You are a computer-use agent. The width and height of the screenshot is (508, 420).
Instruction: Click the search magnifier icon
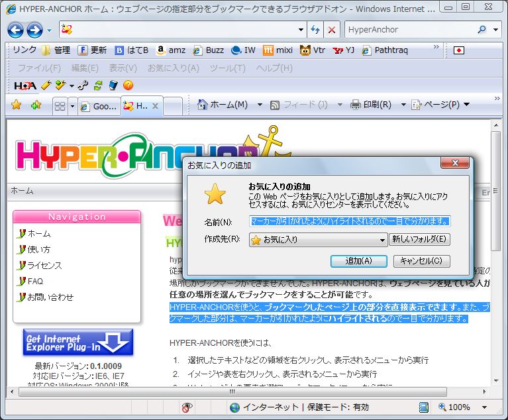click(482, 30)
